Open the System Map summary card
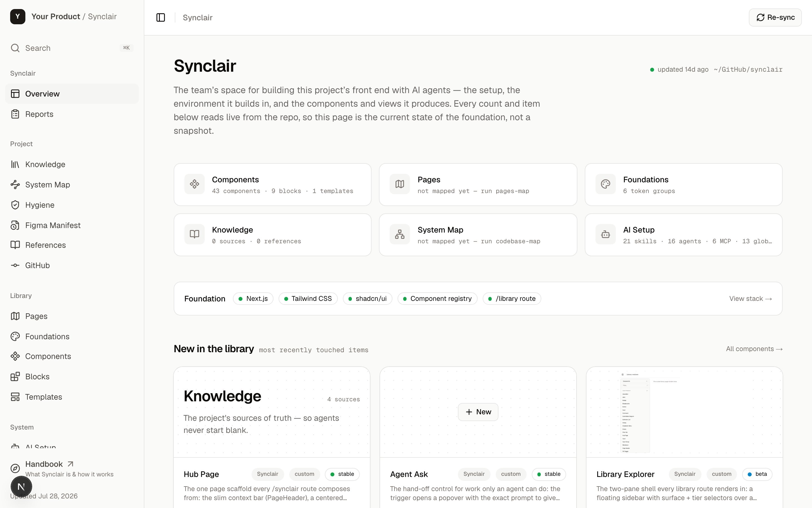This screenshot has height=508, width=812. pos(478,235)
